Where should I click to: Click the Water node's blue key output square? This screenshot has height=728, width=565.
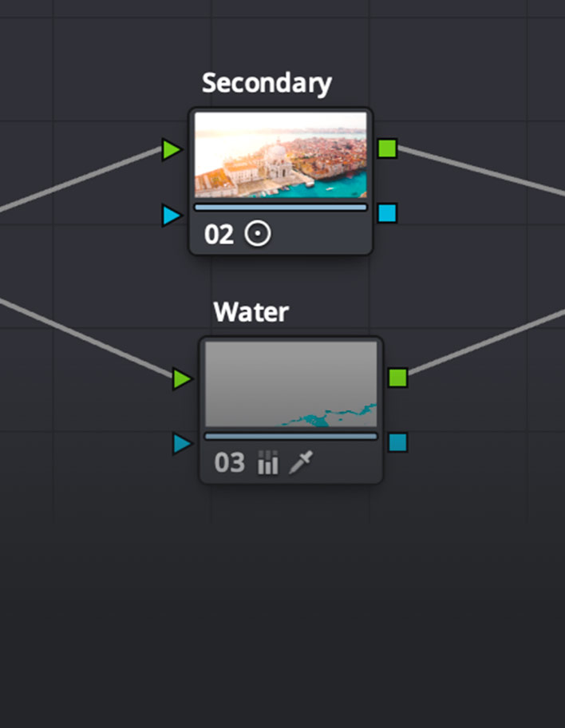pyautogui.click(x=397, y=442)
